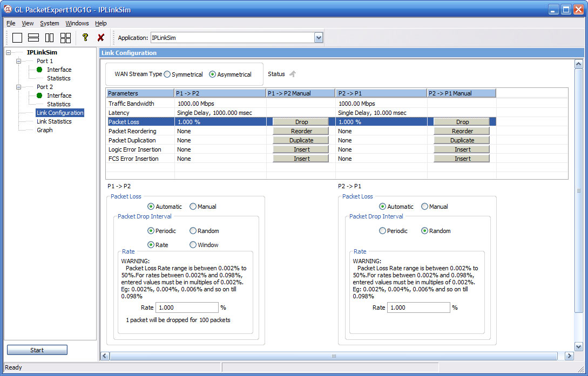
Task: Click the vertical scrollbar up arrow
Action: [x=578, y=64]
